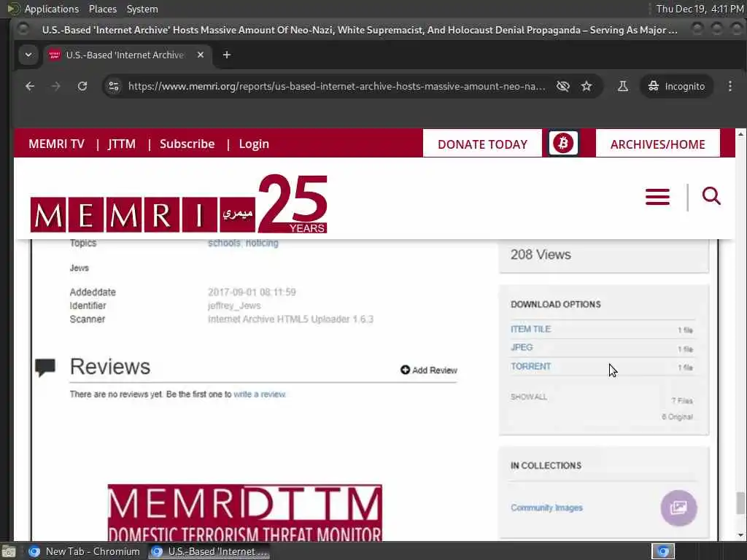Bookmark this page with the star icon
Screen dimensions: 747x560
click(587, 86)
